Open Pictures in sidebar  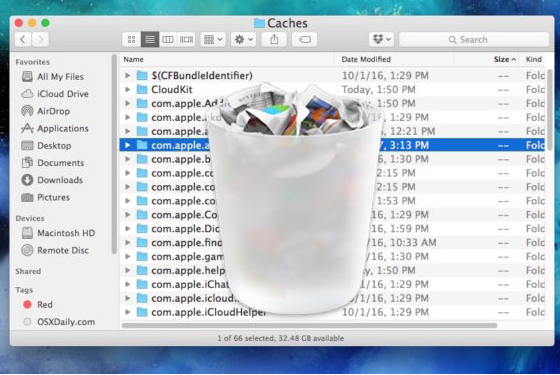[45, 197]
